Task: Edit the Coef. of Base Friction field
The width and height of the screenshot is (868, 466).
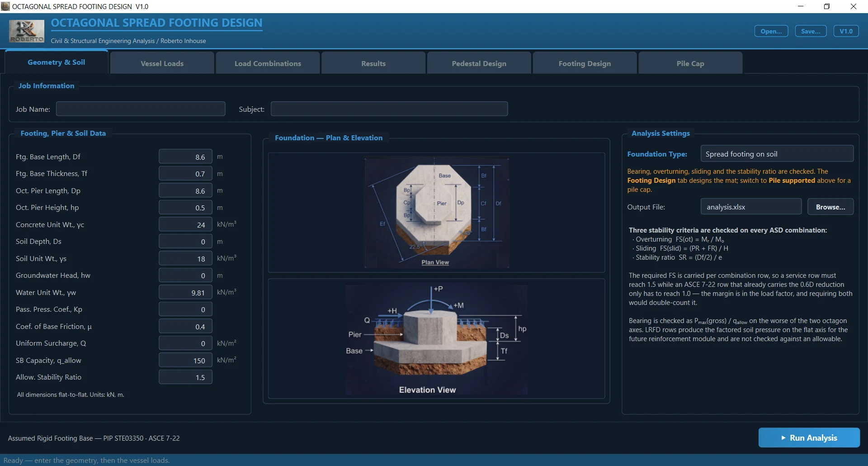Action: (185, 326)
